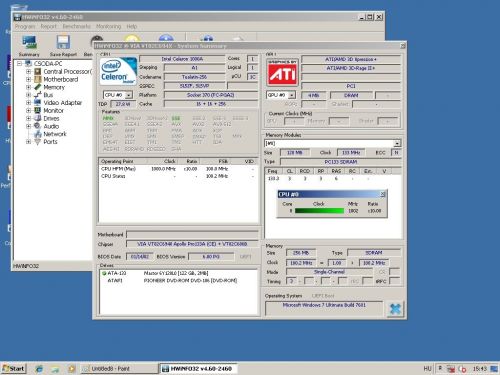
Task: Open the Benchmarks menu
Action: [76, 26]
